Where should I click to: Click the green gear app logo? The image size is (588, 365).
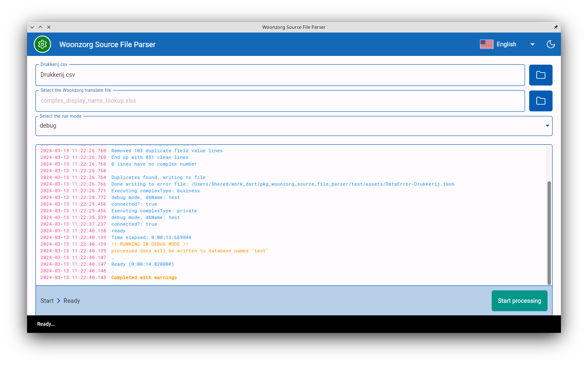click(42, 44)
